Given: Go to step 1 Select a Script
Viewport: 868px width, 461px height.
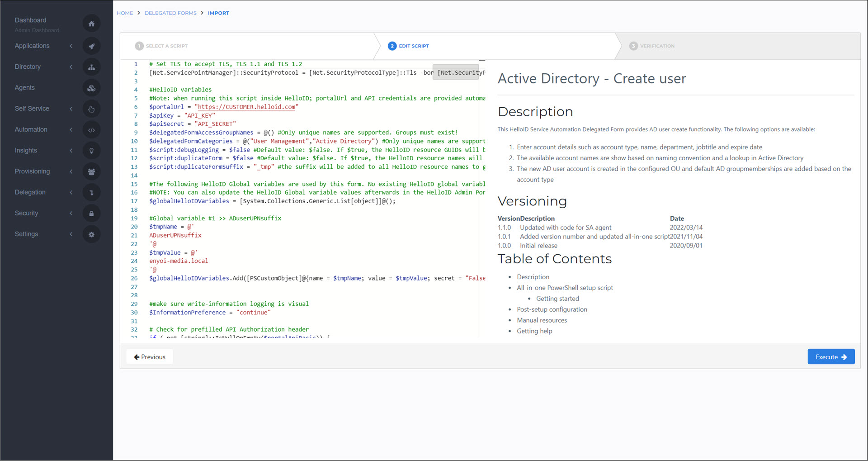Looking at the screenshot, I should point(161,46).
